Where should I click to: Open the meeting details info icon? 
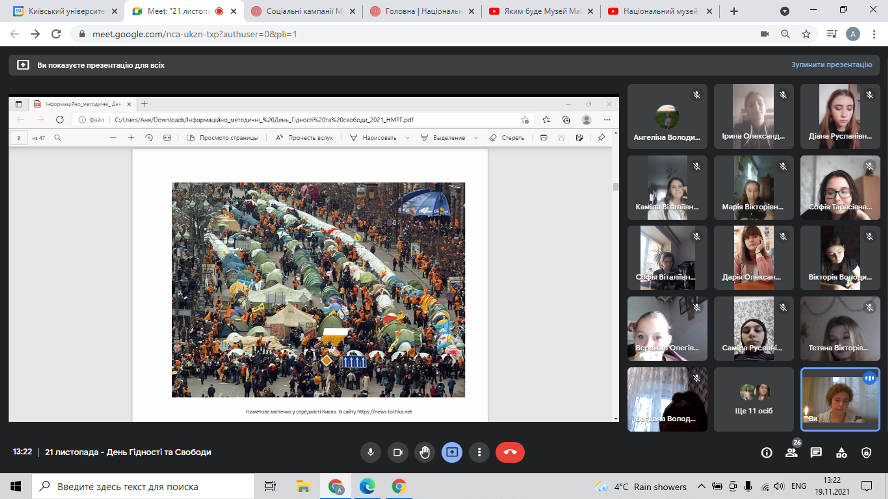(766, 452)
